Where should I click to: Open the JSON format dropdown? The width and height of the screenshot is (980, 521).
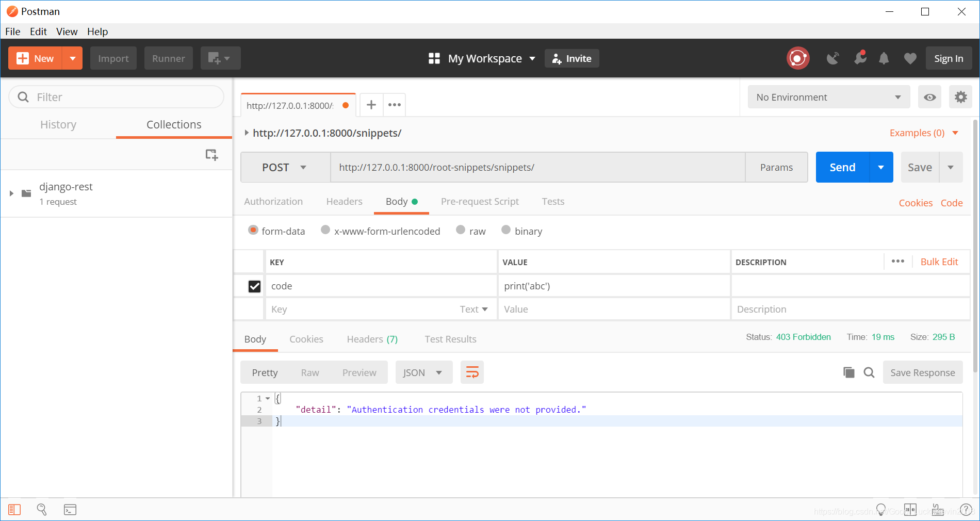tap(424, 372)
